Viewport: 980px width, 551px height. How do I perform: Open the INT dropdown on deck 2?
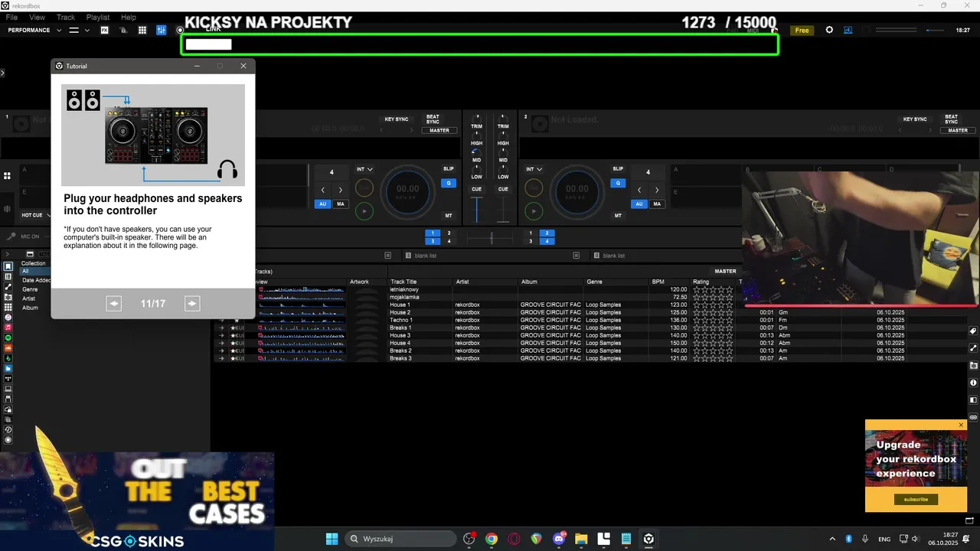coord(534,169)
